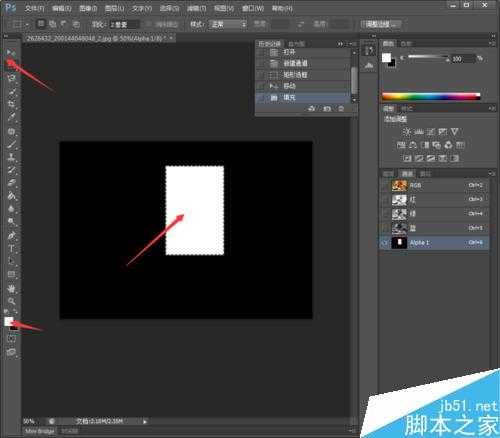The width and height of the screenshot is (500, 438).
Task: Open the Filter menu
Action: coord(196,8)
